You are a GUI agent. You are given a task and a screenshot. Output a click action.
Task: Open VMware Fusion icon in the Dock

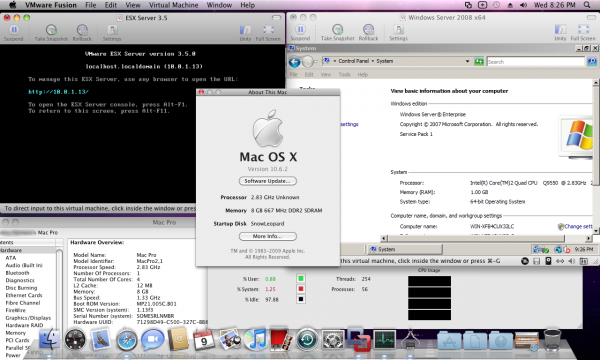[x=359, y=339]
